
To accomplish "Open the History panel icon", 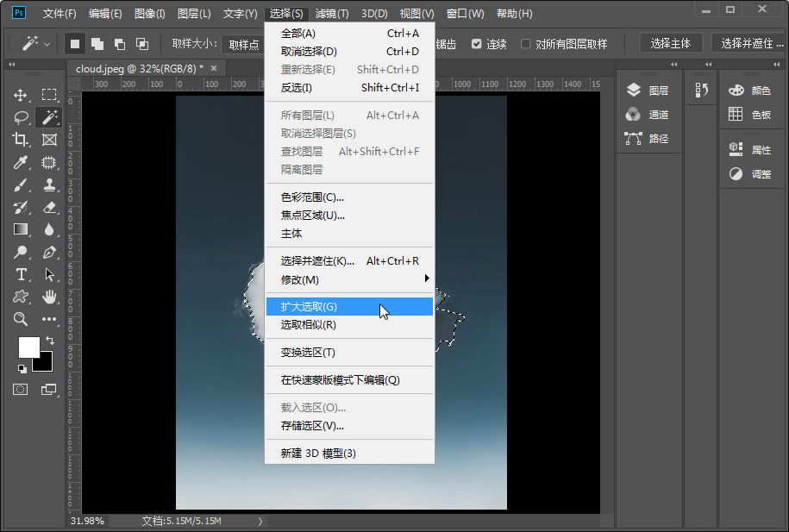I will click(701, 90).
